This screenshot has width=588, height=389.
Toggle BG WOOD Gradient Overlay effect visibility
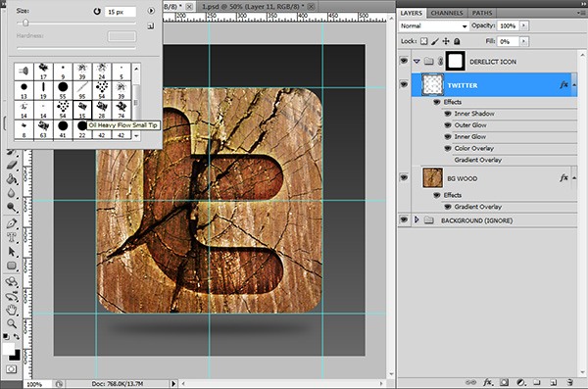448,207
